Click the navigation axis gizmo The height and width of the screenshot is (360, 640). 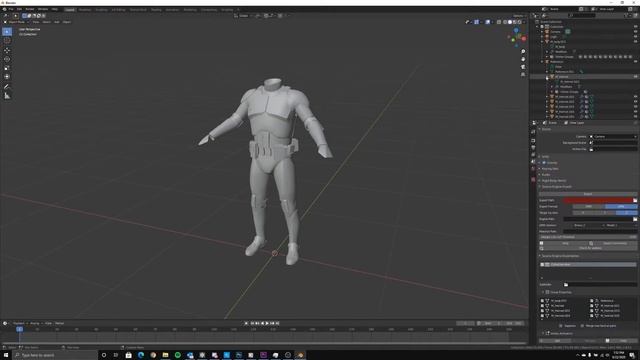coord(517,37)
